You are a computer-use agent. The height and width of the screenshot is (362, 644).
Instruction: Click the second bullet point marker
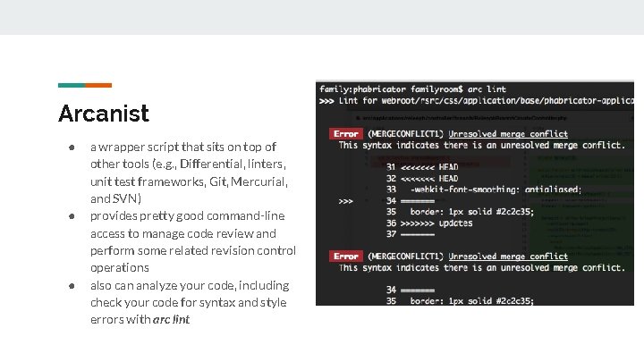pos(69,216)
